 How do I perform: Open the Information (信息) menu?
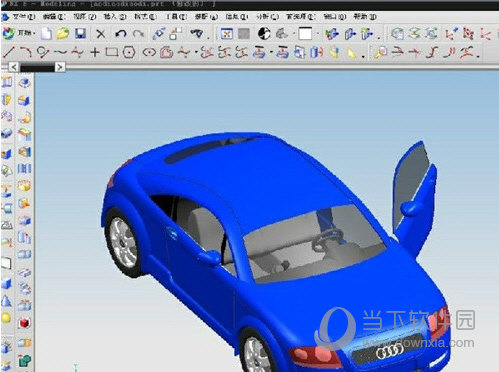[x=237, y=16]
